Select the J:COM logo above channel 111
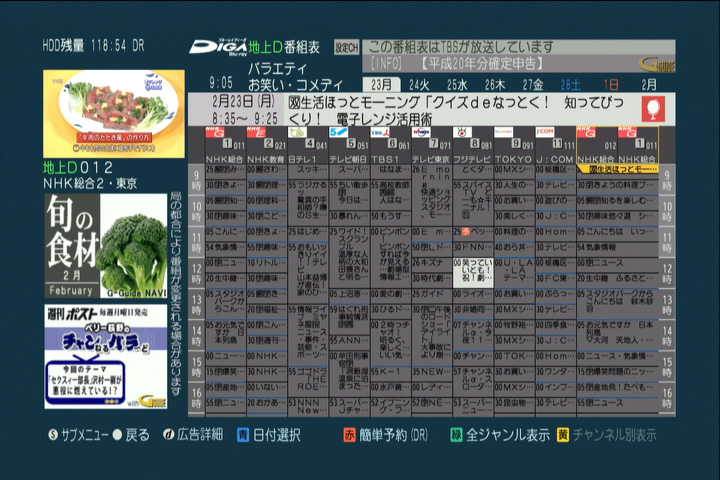Viewport: 720px width, 480px height. [545, 132]
